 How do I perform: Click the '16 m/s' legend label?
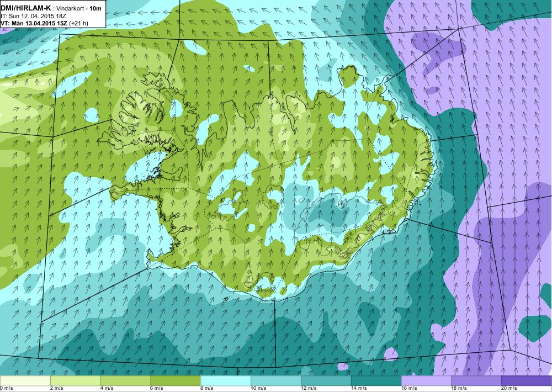pyautogui.click(x=409, y=389)
